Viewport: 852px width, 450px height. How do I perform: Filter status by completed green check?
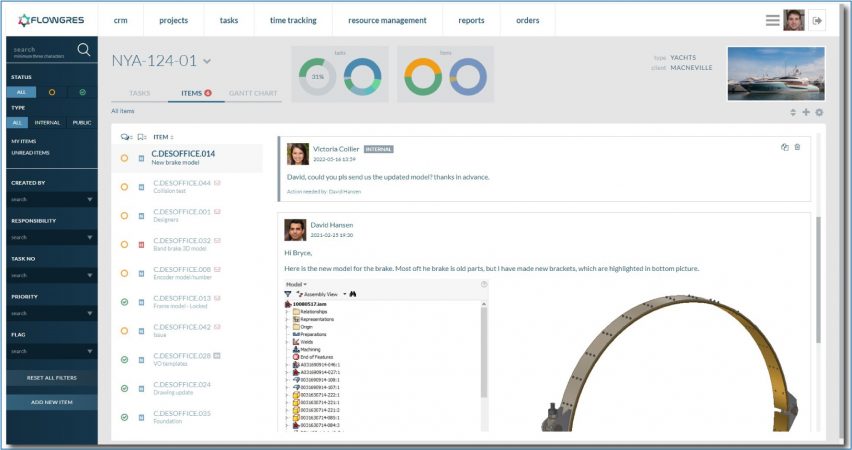pyautogui.click(x=83, y=92)
